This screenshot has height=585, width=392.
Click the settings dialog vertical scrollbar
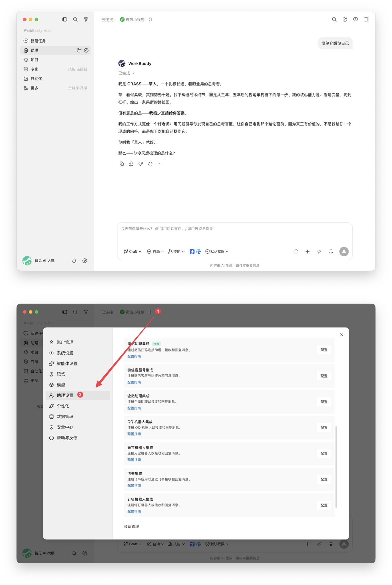336,467
